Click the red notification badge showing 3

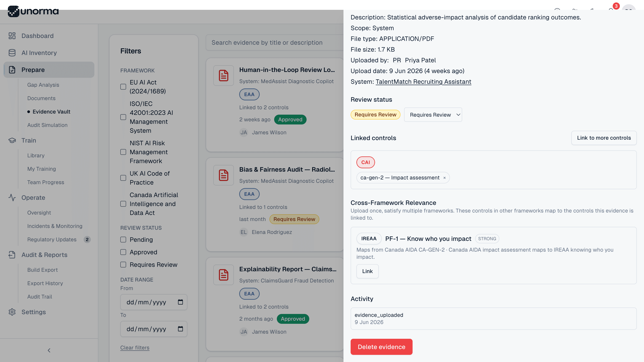616,6
